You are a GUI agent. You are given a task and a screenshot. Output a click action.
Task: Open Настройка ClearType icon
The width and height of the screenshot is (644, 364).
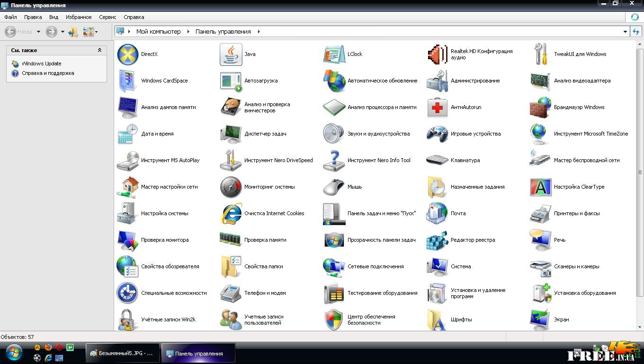pyautogui.click(x=540, y=187)
